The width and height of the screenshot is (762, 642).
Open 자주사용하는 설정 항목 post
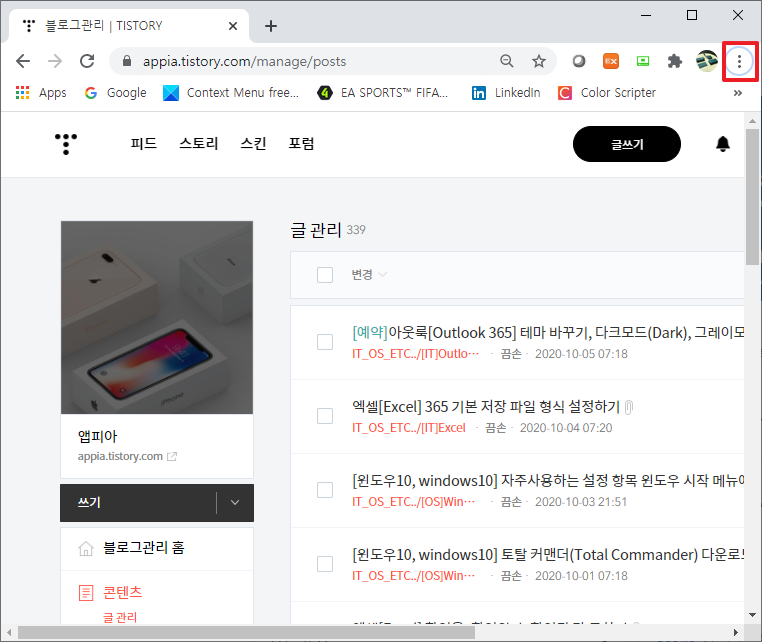(548, 481)
